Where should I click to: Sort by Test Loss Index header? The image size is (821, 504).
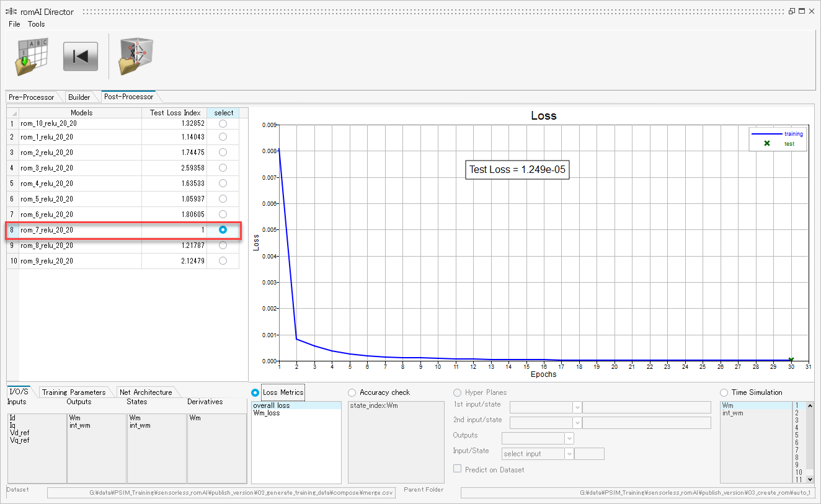point(175,113)
